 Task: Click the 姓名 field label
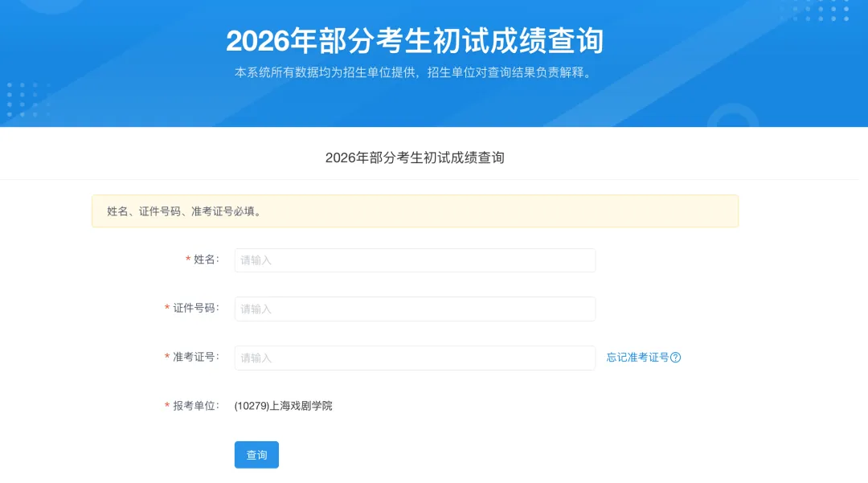coord(206,260)
